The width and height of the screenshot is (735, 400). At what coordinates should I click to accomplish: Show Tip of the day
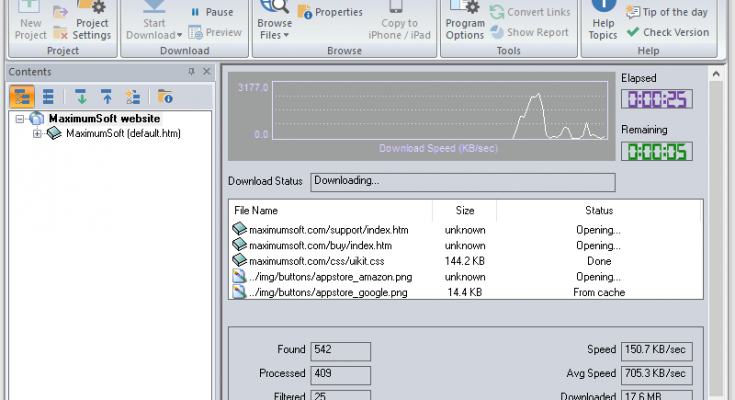coord(667,12)
